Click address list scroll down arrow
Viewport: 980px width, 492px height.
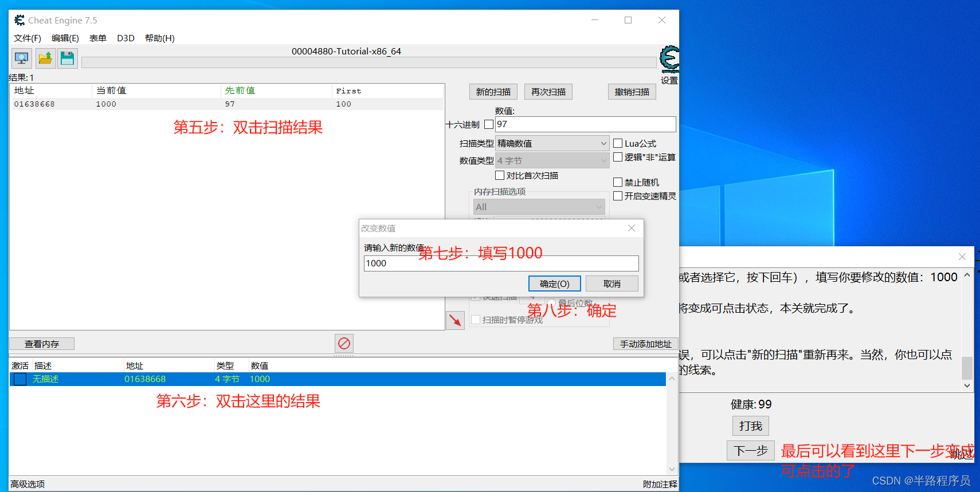click(x=672, y=469)
